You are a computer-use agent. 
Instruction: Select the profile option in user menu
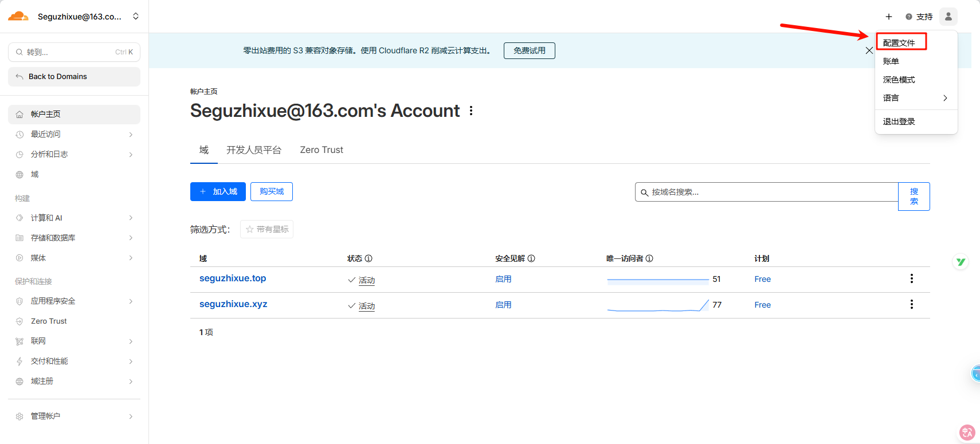(x=899, y=43)
